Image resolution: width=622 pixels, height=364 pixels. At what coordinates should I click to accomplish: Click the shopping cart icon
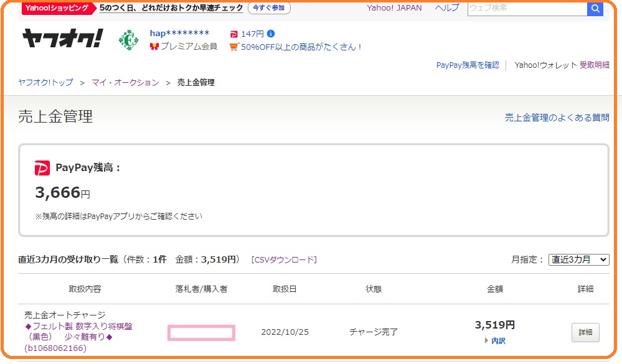[x=233, y=47]
